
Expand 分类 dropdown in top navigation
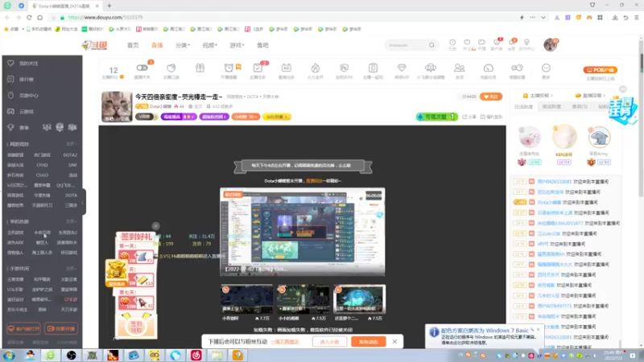(183, 45)
